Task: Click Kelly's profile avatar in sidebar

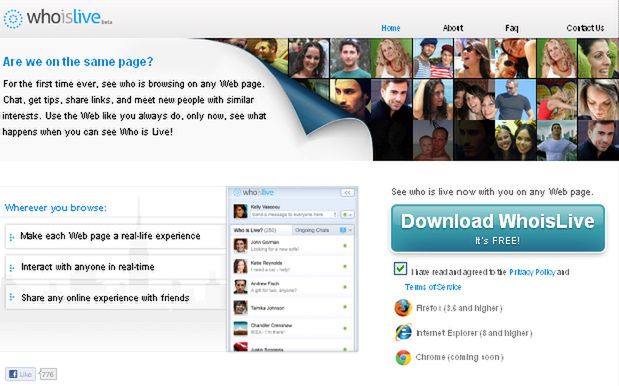Action: tap(240, 211)
